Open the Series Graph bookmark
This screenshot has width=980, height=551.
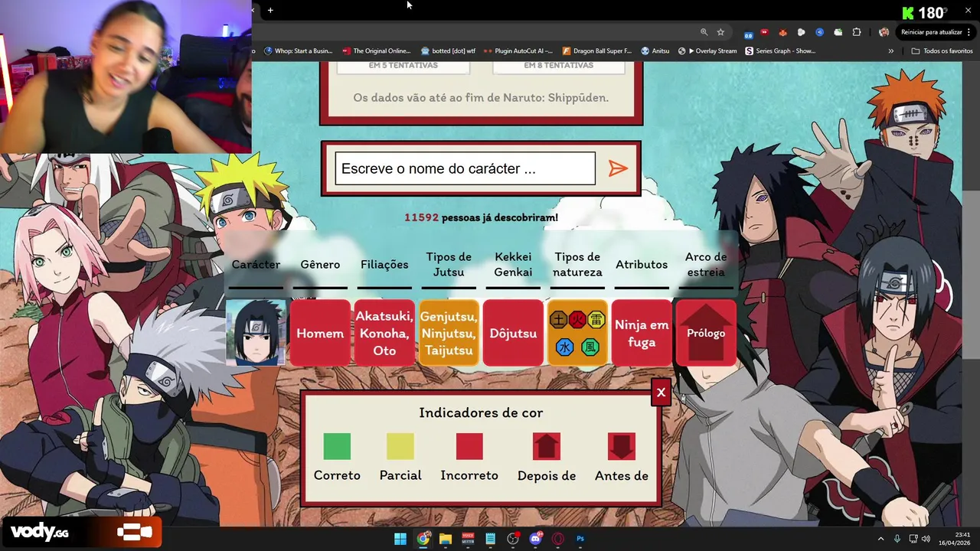780,51
